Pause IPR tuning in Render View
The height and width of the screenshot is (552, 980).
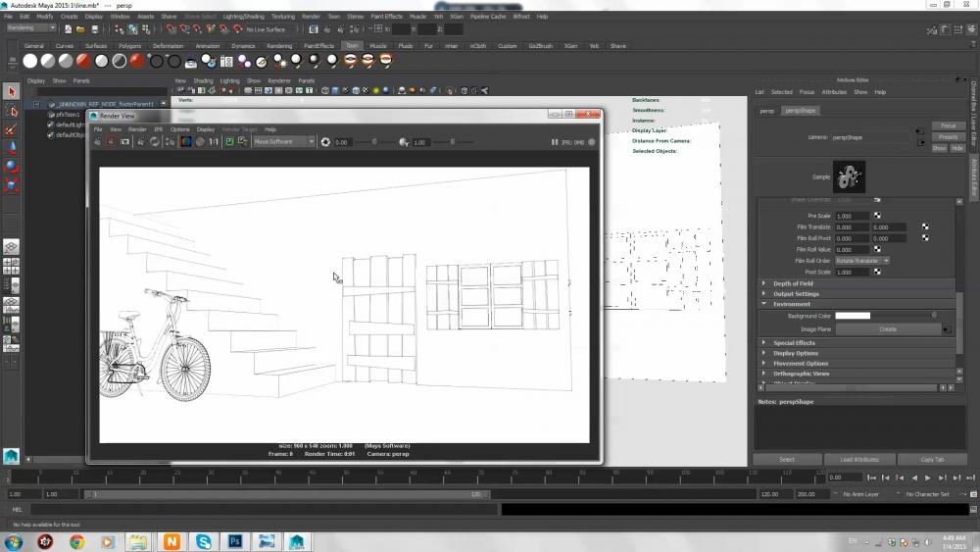pos(555,142)
